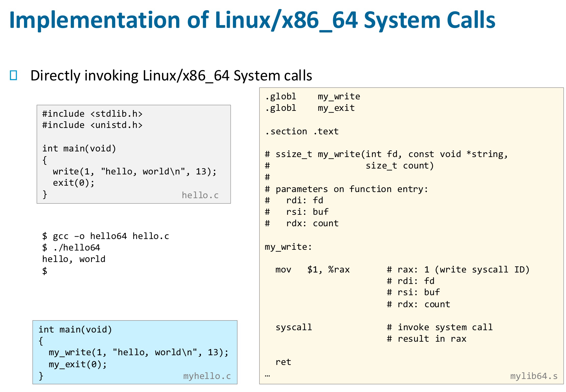Image resolution: width=566 pixels, height=392 pixels.
Task: Click the 'mov $1, %rax' instruction
Action: coord(312,270)
